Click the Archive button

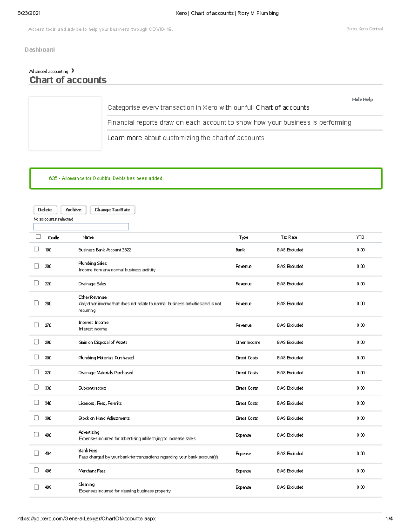(73, 210)
